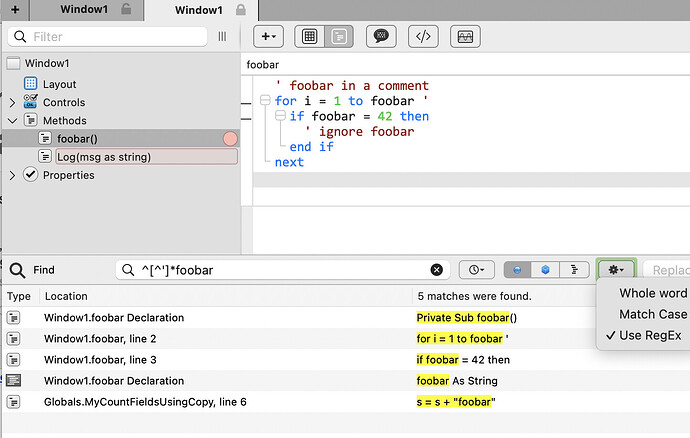Enable the Whole word search option
This screenshot has width=690, height=438.
click(x=652, y=293)
